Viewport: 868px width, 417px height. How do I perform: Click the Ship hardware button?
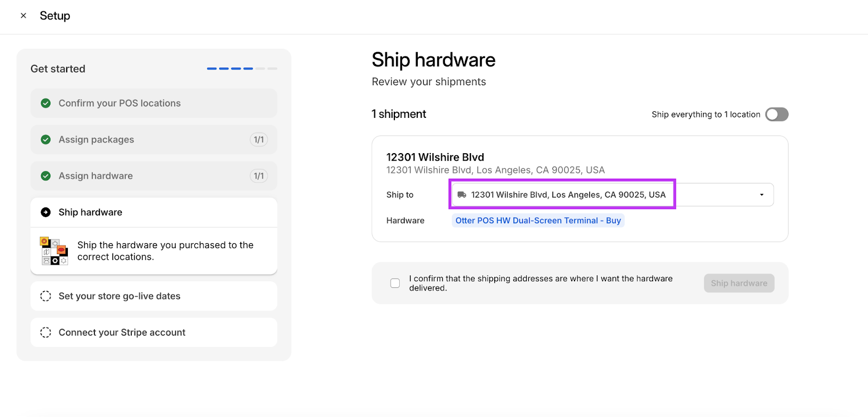[739, 283]
